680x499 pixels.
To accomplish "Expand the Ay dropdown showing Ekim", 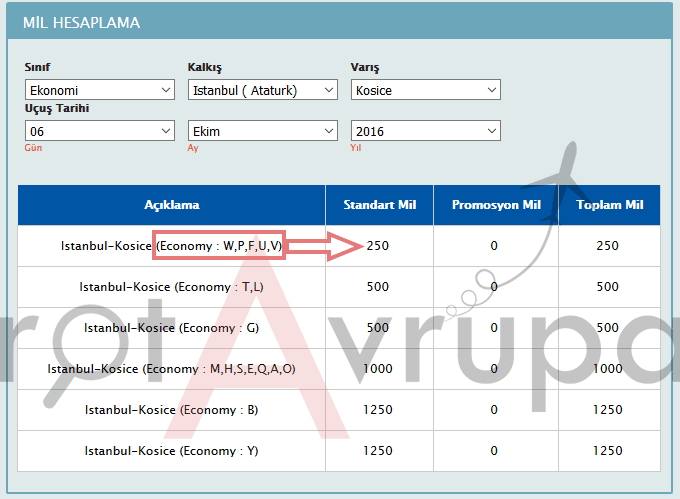I will (263, 131).
